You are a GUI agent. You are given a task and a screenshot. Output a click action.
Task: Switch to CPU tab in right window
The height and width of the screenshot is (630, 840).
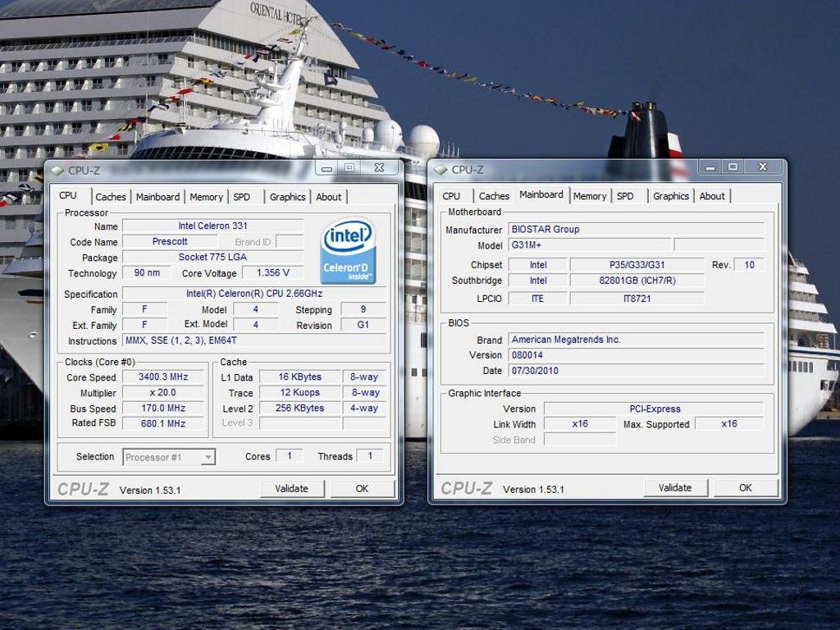pos(451,196)
